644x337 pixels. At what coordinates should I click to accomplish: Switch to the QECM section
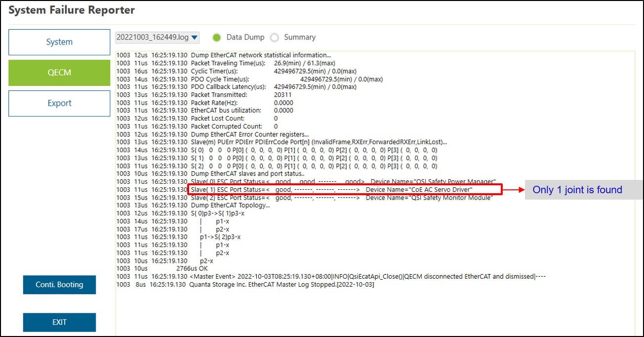59,73
